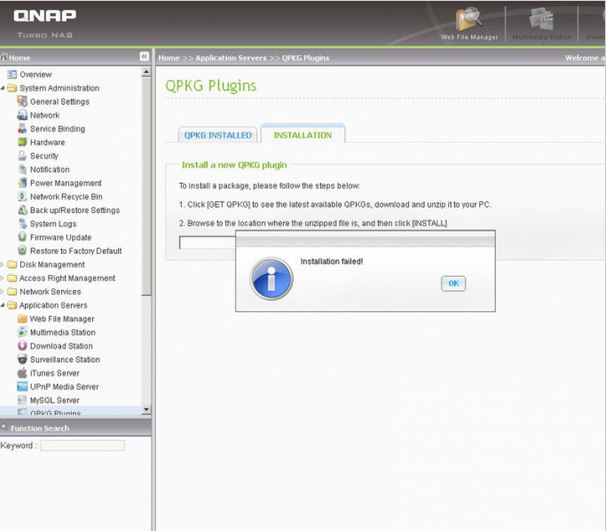
Task: Click the Overview icon in the sidebar
Action: (x=12, y=74)
